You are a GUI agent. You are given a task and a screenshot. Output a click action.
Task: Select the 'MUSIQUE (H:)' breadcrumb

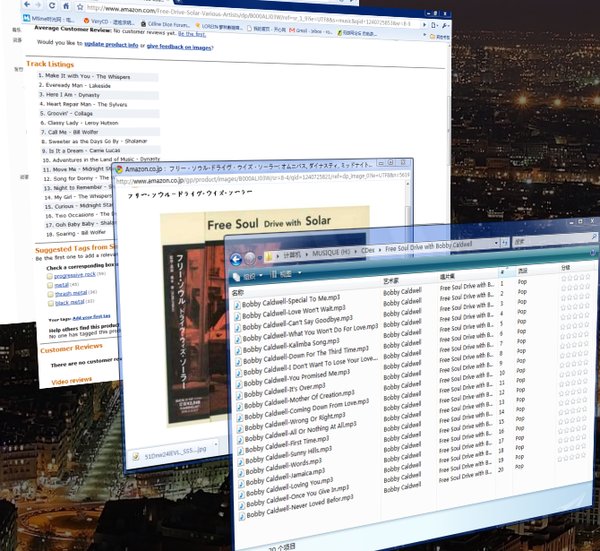331,253
